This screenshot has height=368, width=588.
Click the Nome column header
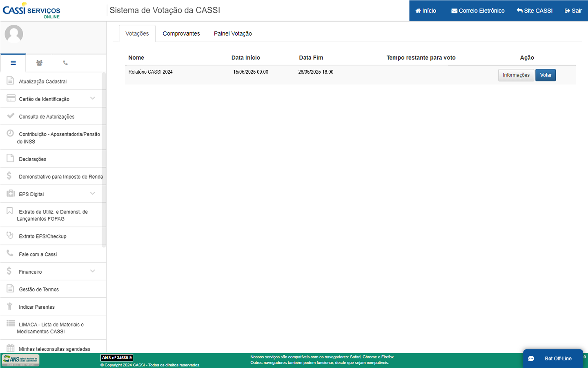point(136,58)
